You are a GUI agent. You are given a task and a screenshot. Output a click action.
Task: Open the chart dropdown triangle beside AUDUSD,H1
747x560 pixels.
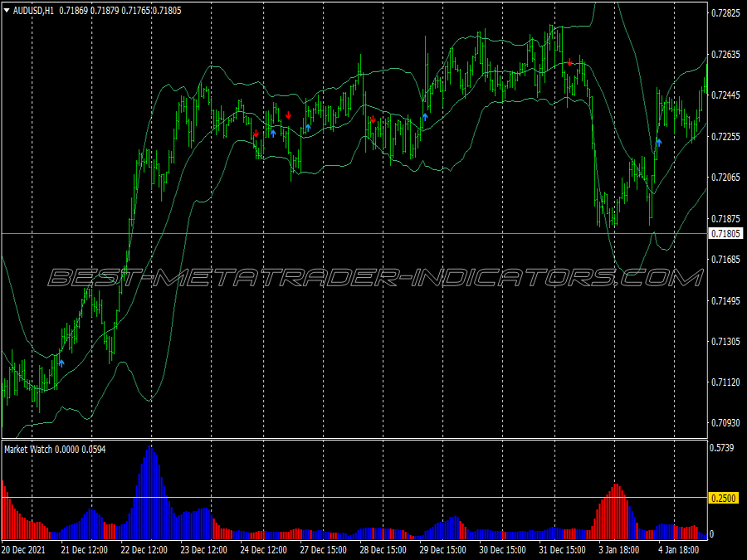(x=7, y=11)
